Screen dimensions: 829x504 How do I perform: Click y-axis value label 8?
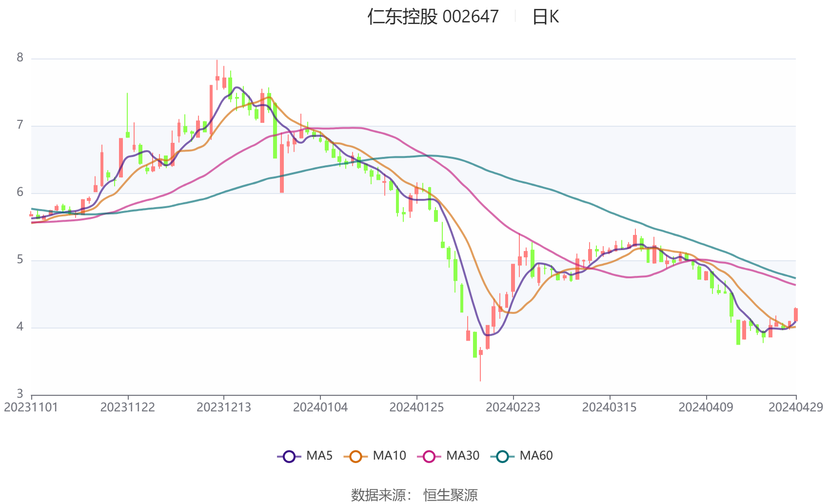20,58
